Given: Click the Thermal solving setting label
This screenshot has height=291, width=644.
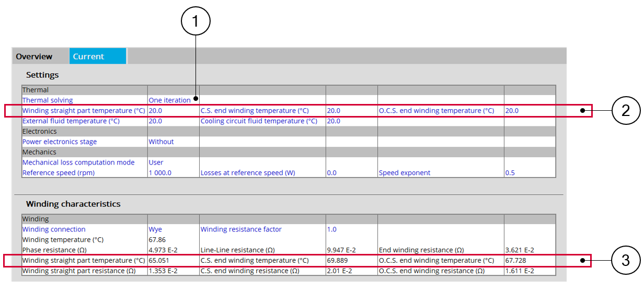Looking at the screenshot, I should [x=48, y=100].
